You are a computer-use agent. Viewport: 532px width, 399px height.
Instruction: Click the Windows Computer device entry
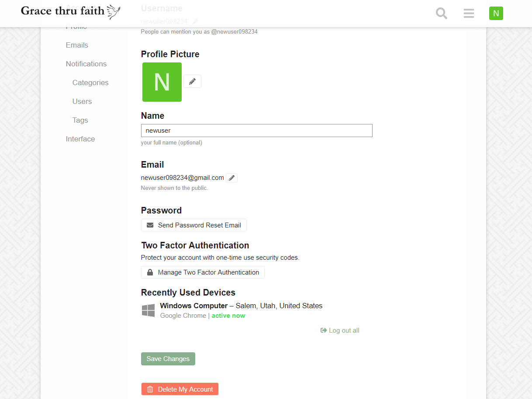click(x=232, y=310)
